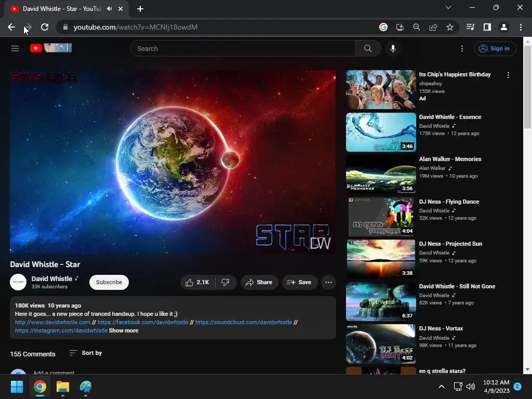
Task: Go back in browser history
Action: click(11, 27)
